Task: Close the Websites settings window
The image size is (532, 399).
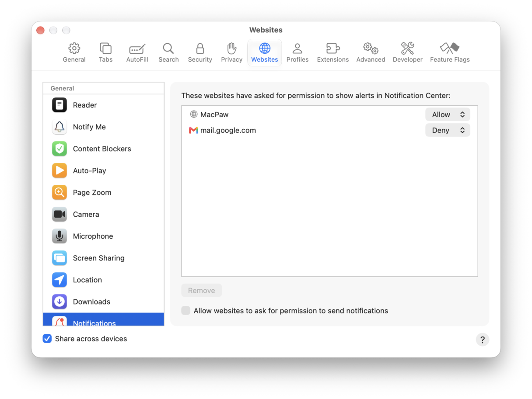Action: [x=40, y=30]
